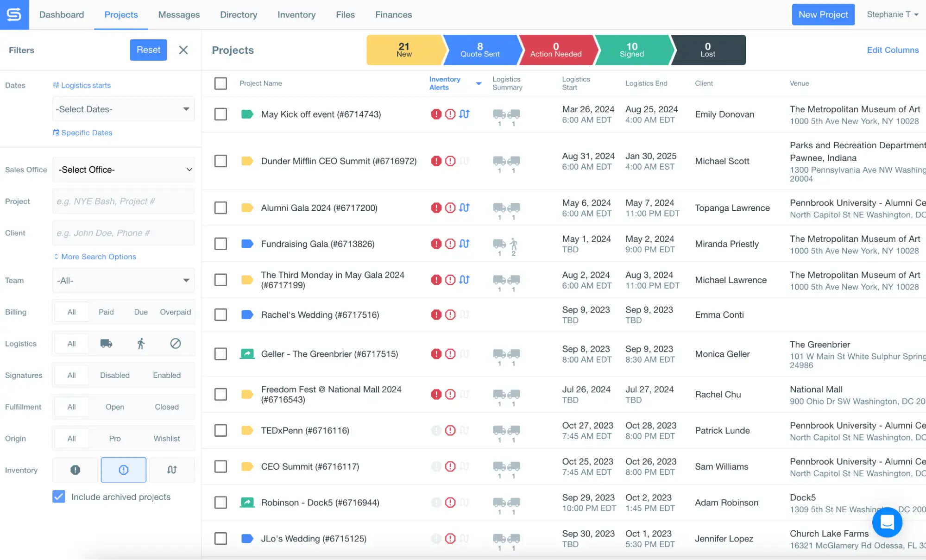Screen dimensions: 926x560
Task: Click the New Project button
Action: 823,15
